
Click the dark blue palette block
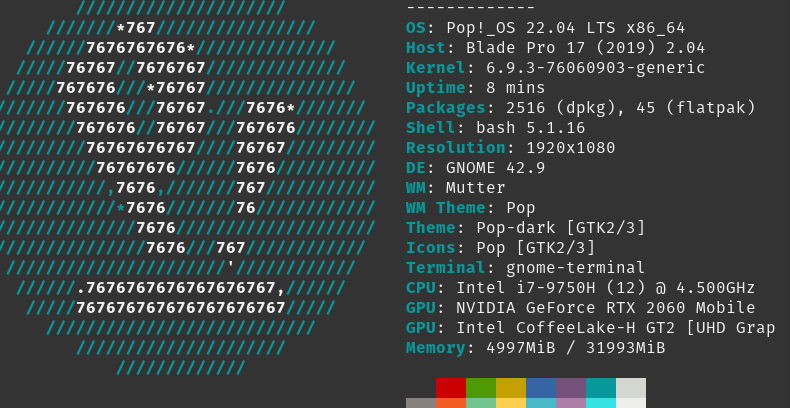pos(541,388)
